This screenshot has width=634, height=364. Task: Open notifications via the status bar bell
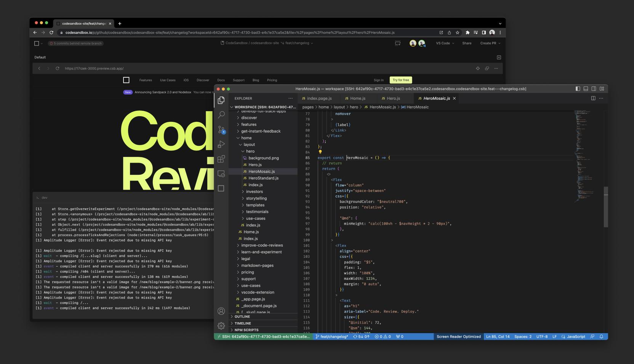(x=601, y=337)
